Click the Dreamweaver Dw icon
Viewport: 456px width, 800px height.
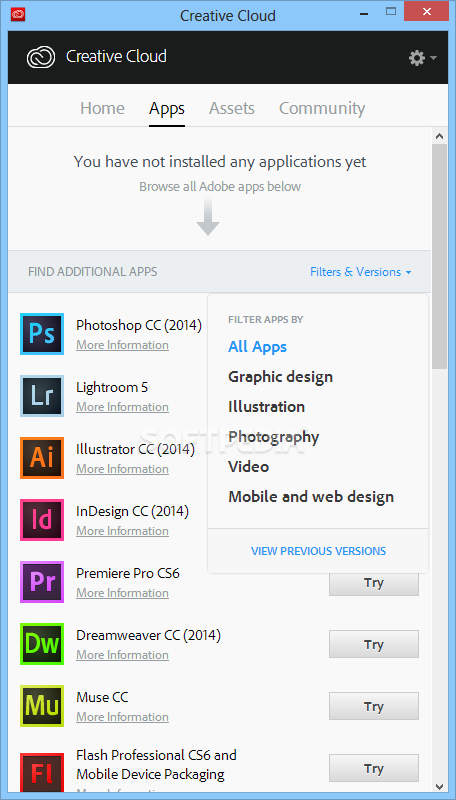42,644
